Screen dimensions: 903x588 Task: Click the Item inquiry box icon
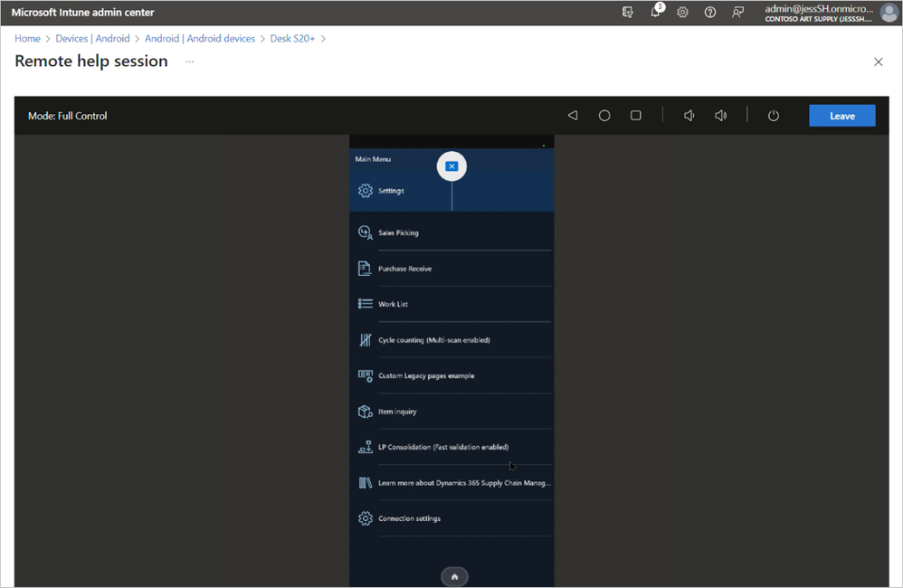pos(366,412)
